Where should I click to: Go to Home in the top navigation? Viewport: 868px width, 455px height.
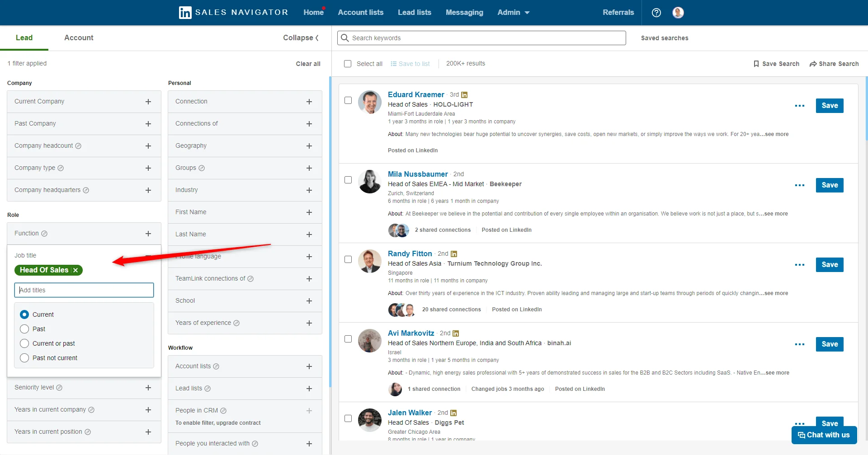(314, 13)
